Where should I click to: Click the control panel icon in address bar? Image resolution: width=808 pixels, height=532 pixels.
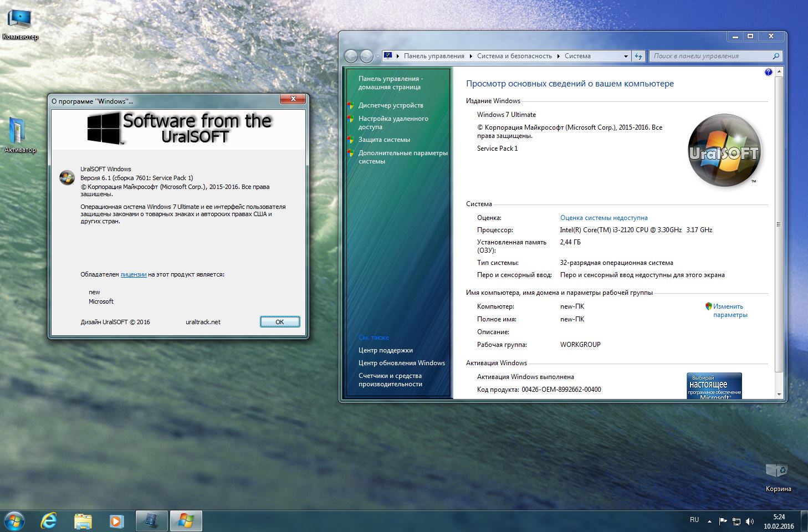388,56
